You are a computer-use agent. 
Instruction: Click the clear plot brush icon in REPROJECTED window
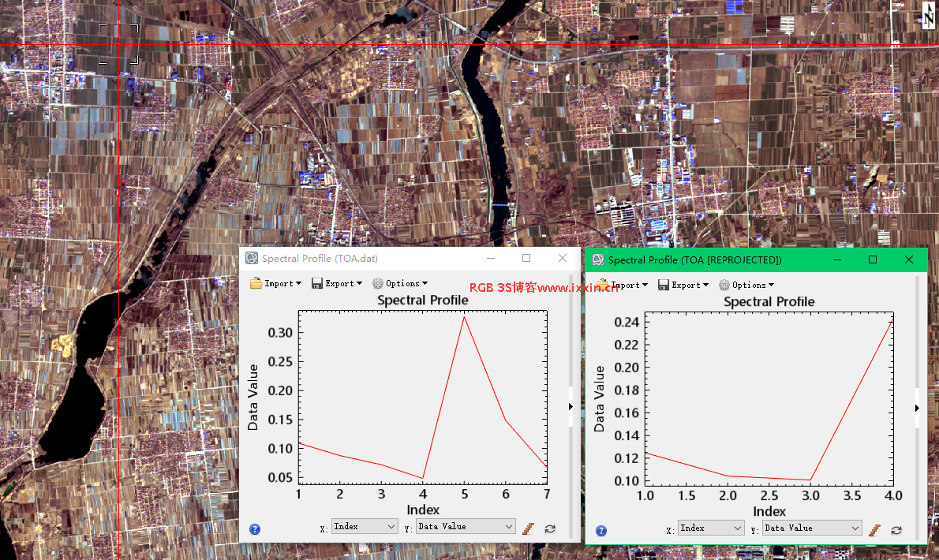point(875,531)
